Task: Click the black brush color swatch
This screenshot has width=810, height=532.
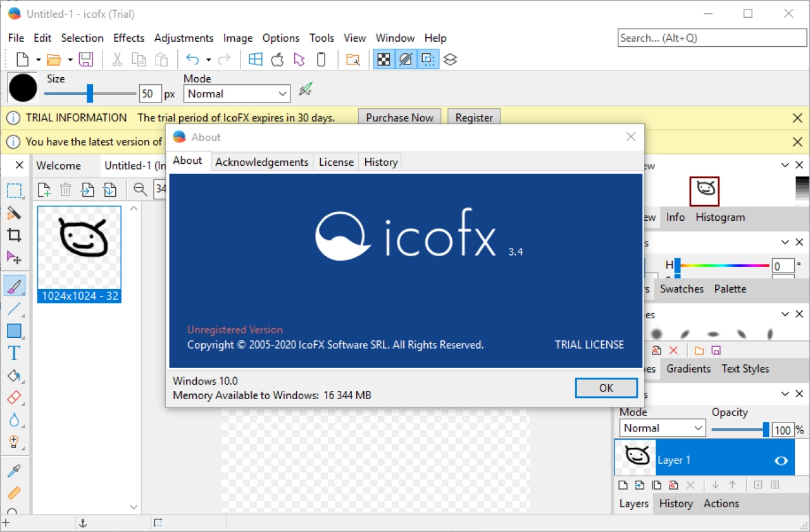Action: (23, 88)
